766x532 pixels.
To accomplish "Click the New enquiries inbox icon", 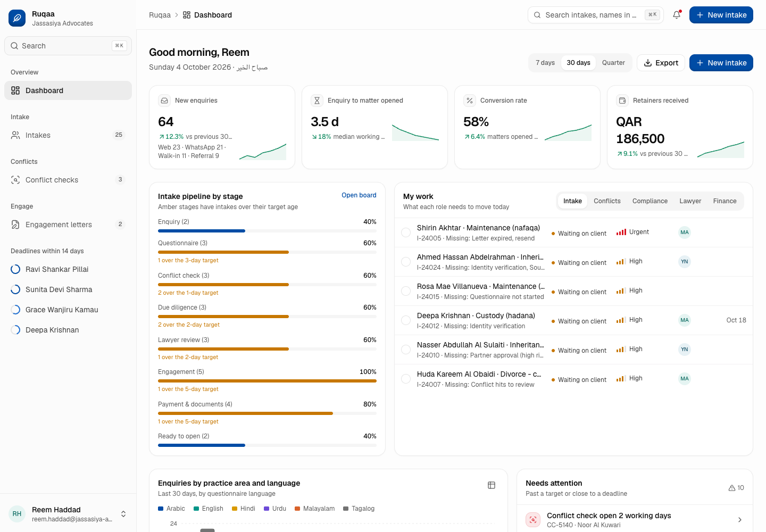I will pos(164,101).
